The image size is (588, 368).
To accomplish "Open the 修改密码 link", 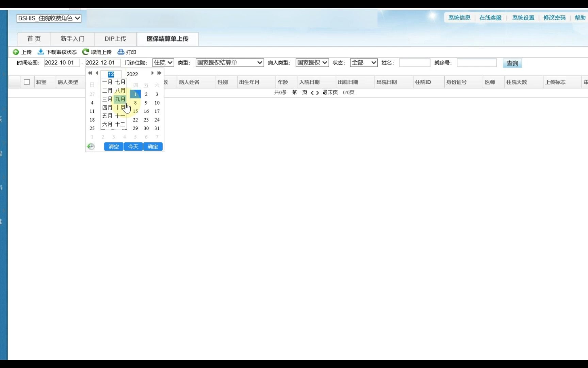I will [x=554, y=18].
